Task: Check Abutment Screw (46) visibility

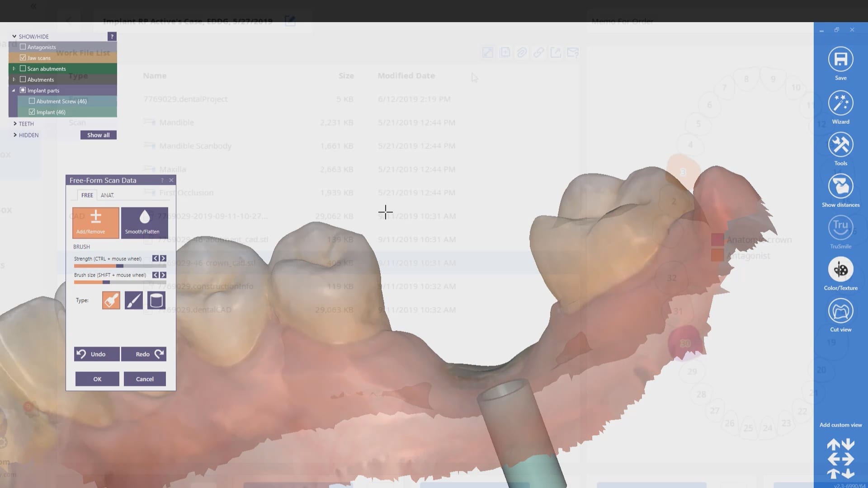Action: pos(32,101)
